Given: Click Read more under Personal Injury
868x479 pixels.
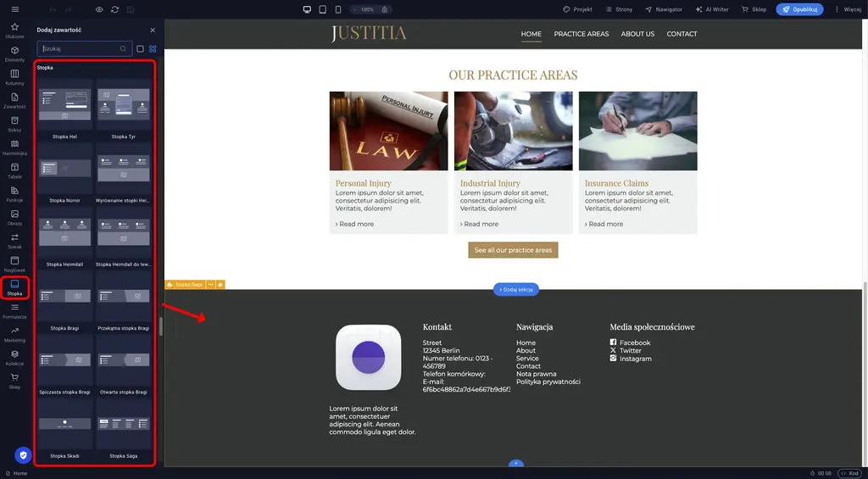Looking at the screenshot, I should tap(354, 224).
